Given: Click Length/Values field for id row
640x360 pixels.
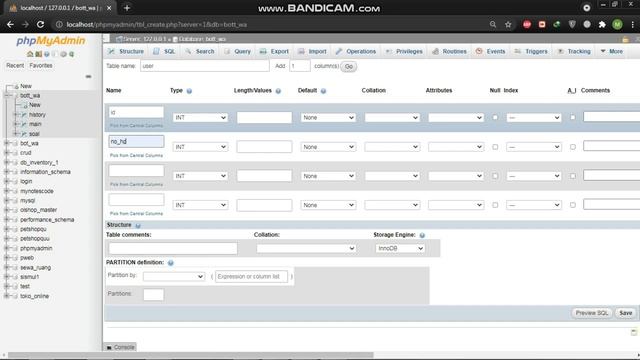Looking at the screenshot, I should point(264,118).
